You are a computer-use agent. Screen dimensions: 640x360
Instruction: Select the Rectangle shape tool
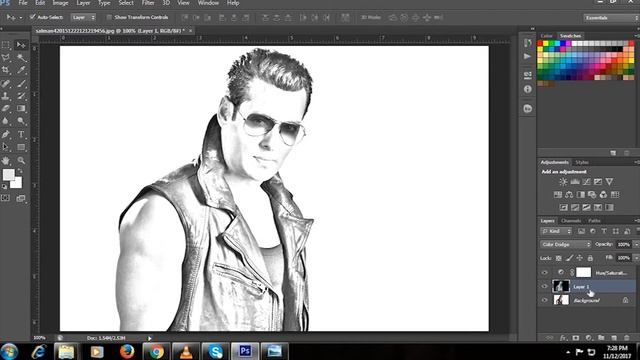tap(21, 147)
